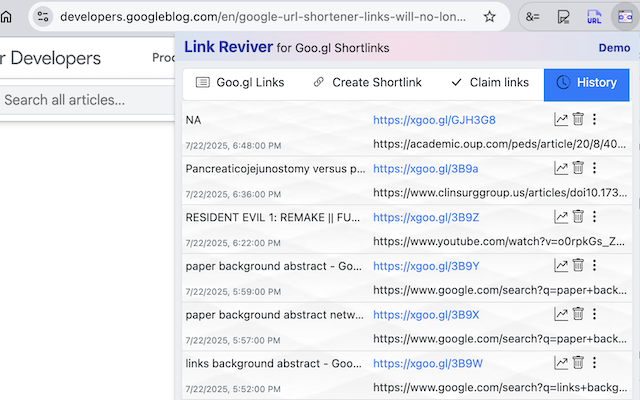
Task: Open three-dot menu for xgoo.gl/3B9W entry
Action: pyautogui.click(x=594, y=362)
